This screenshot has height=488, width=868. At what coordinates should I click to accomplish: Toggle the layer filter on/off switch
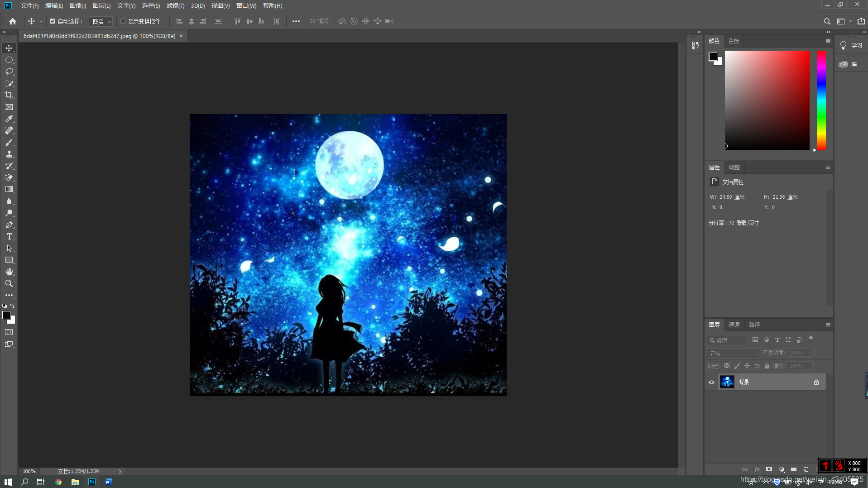811,338
